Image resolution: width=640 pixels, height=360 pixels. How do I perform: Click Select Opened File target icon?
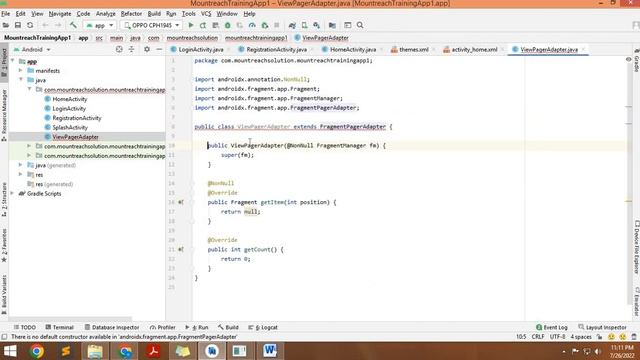pos(119,49)
